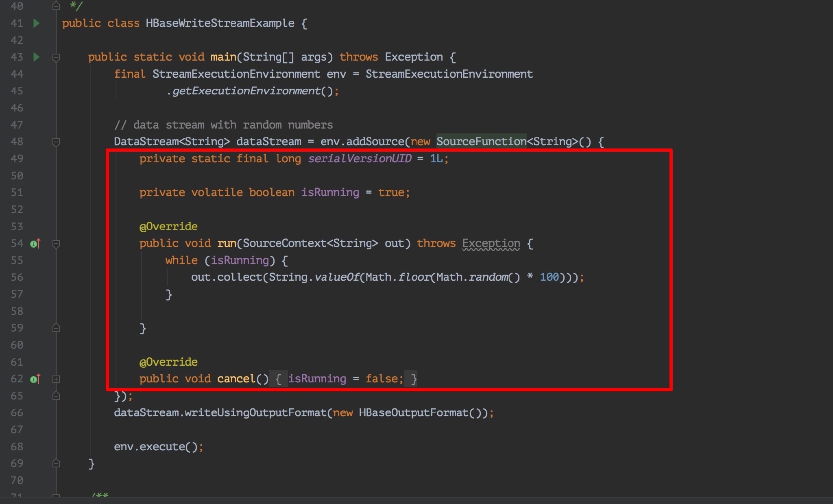Click while keyword on line 55
Screen dimensions: 833x504
(181, 260)
